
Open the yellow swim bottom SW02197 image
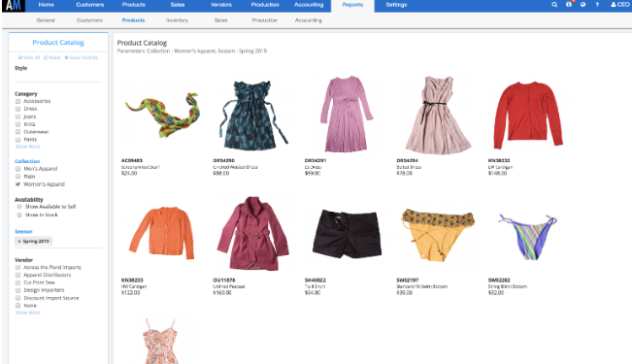tap(438, 235)
